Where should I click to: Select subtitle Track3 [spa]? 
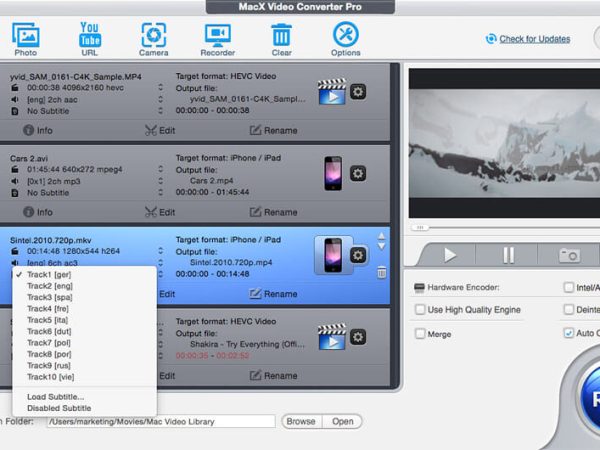click(85, 297)
